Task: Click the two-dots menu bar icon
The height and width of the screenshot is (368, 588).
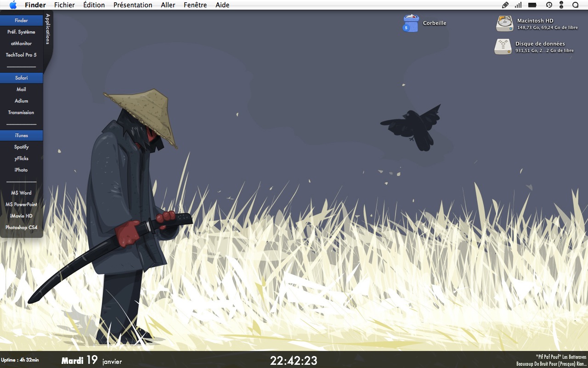Action: (561, 5)
